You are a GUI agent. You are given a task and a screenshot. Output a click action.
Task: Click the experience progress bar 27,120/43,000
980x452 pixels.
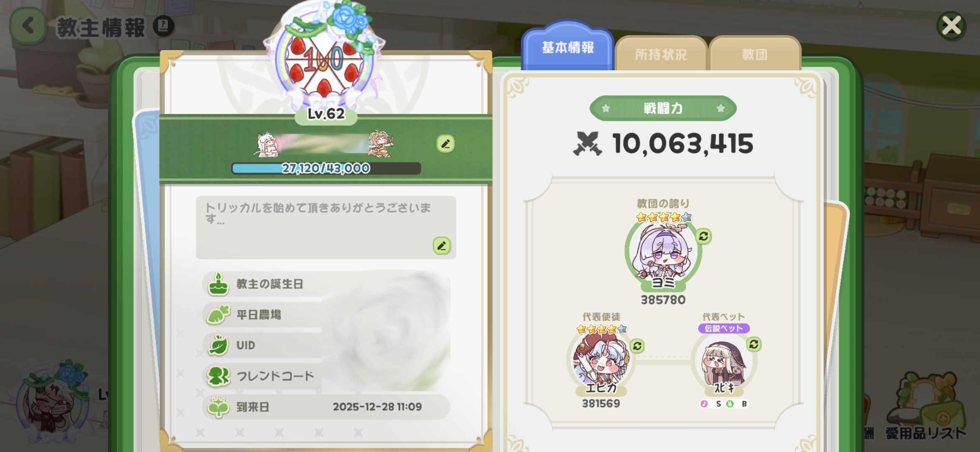coord(326,168)
